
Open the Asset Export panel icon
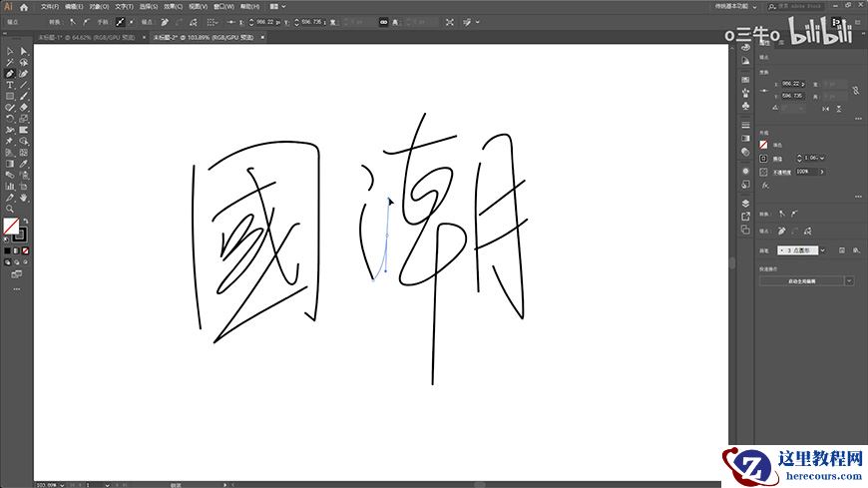[x=745, y=216]
